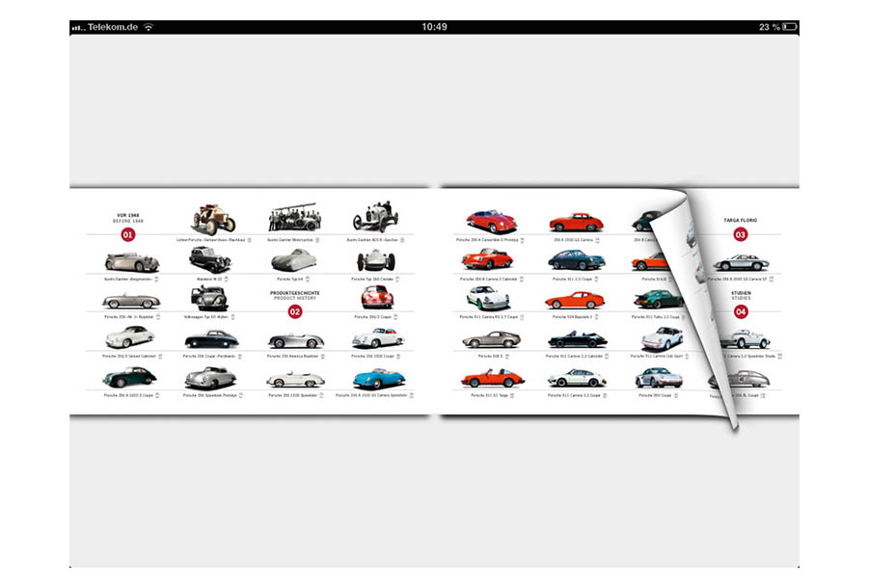Screen dimensions: 869x588
Task: Open the Lohner-Porsche Semper Vivus car image
Action: click(x=214, y=219)
